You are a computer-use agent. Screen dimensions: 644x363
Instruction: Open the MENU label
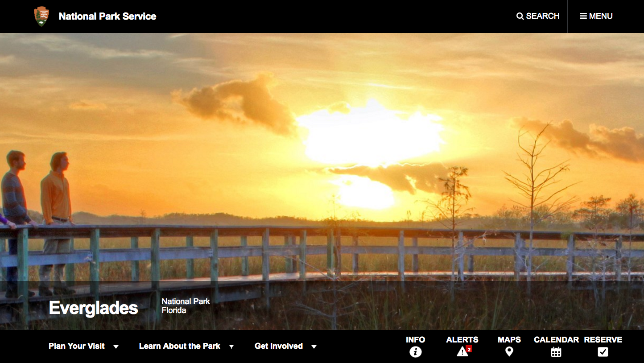tap(601, 16)
